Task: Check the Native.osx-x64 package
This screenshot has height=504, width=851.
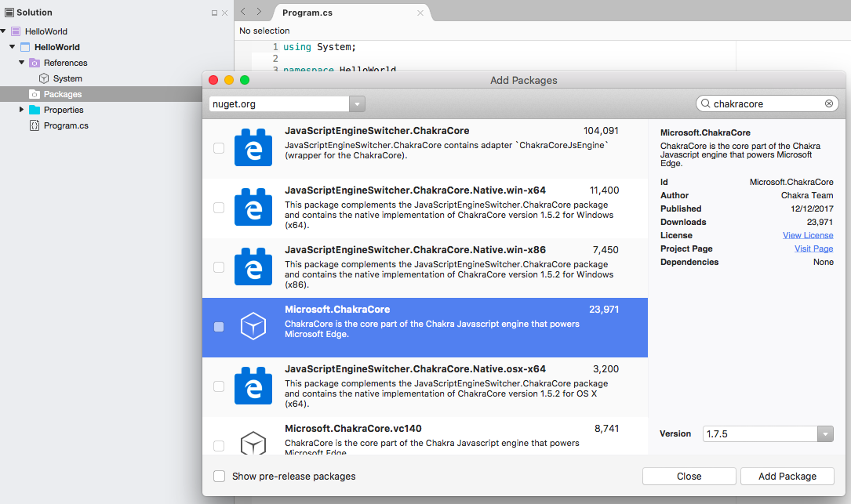Action: click(219, 386)
